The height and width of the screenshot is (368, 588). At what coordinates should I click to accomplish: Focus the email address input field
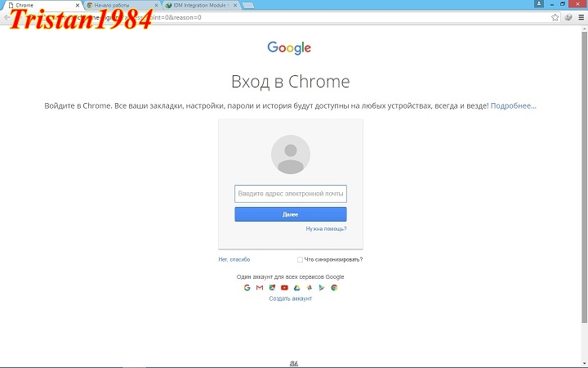tap(291, 194)
